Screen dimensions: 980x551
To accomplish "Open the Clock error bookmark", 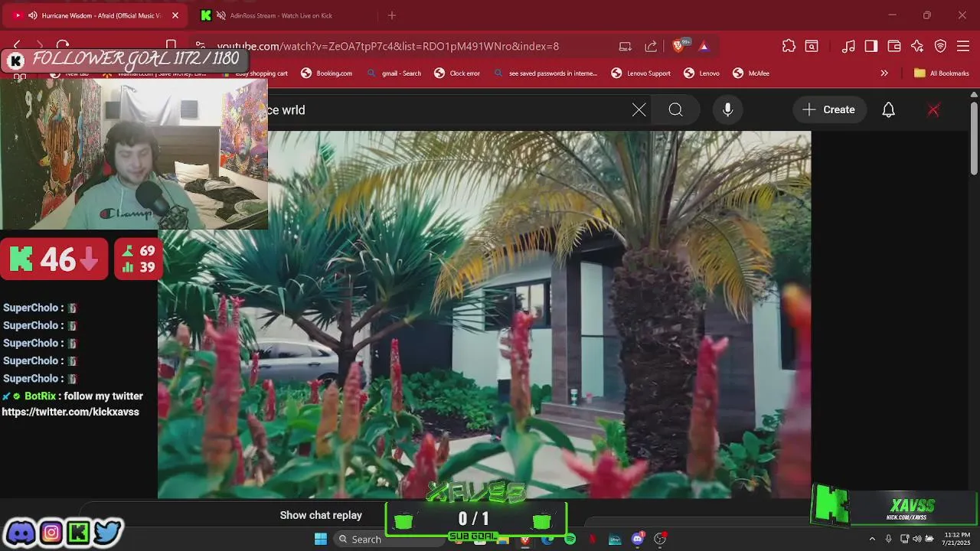I will coord(457,73).
